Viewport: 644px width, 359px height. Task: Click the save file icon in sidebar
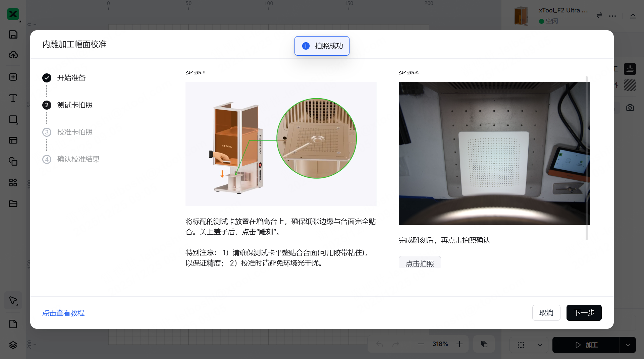13,35
